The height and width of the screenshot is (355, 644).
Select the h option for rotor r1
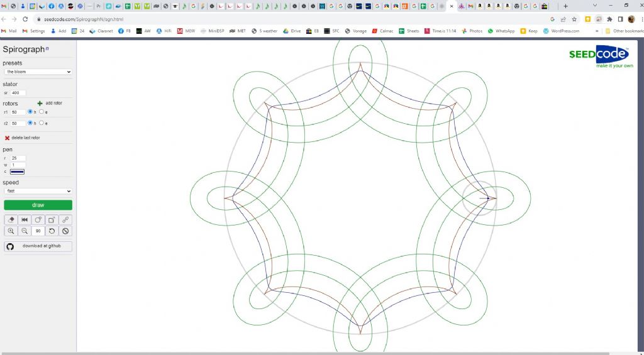[x=30, y=112]
